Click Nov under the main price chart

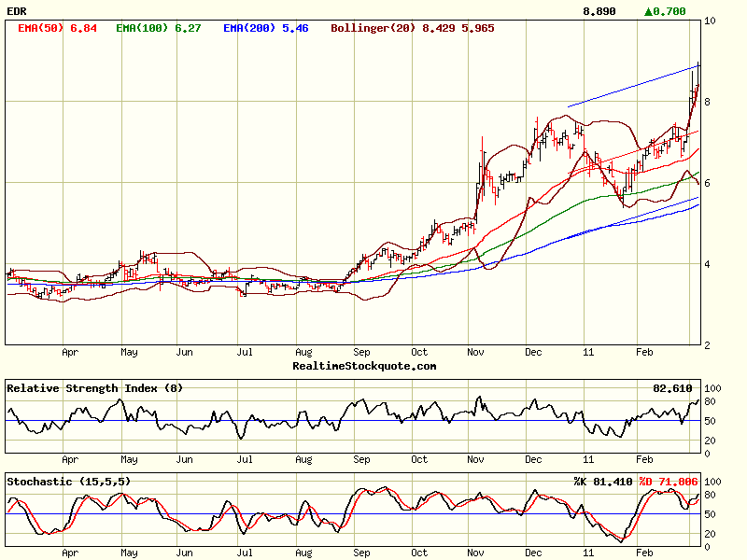(475, 353)
